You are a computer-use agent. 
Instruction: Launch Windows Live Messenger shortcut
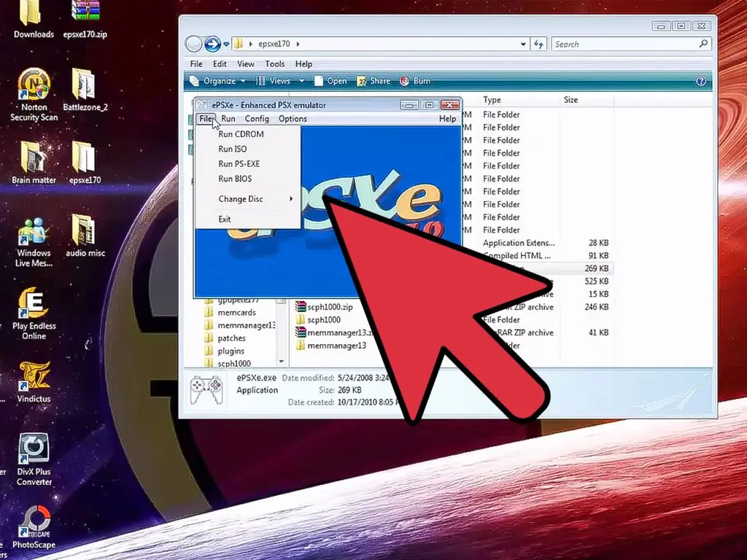[34, 241]
